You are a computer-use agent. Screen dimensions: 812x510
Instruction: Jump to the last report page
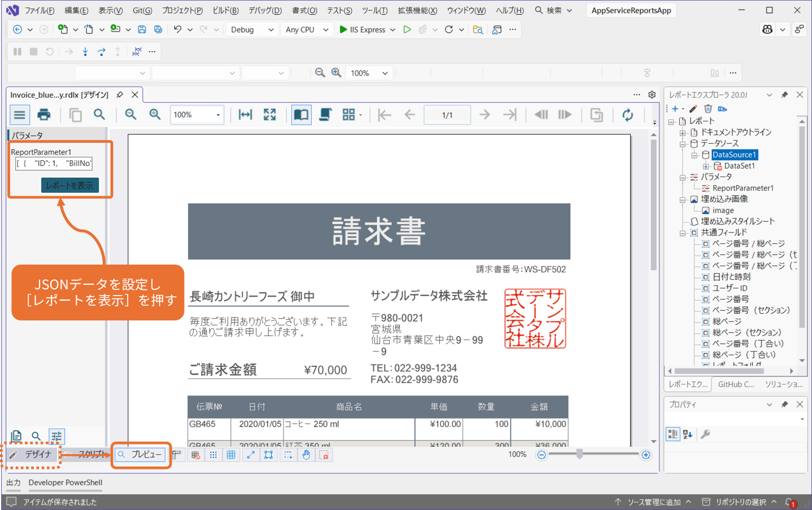510,115
